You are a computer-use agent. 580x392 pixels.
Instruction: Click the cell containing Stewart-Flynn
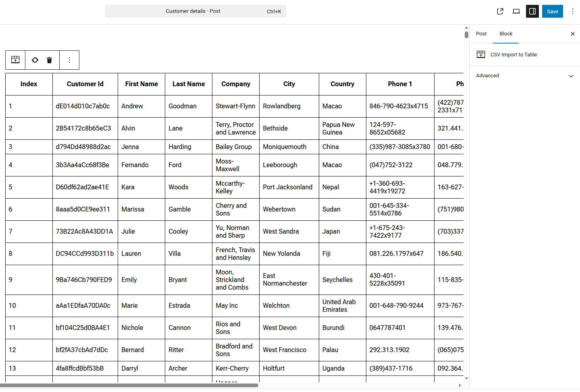coord(235,106)
